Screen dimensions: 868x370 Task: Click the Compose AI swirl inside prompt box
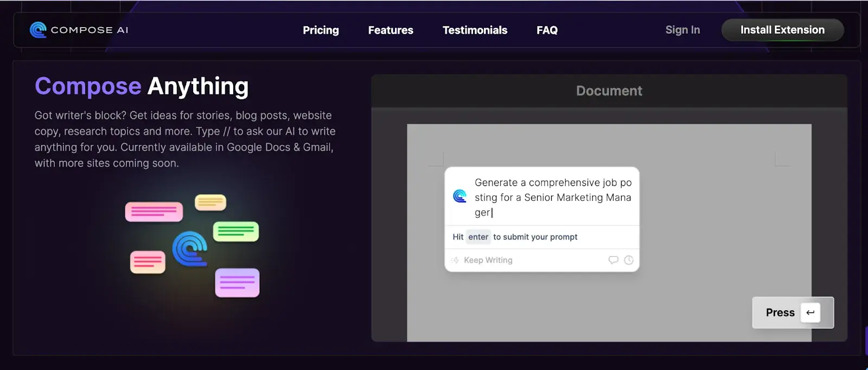click(x=459, y=196)
